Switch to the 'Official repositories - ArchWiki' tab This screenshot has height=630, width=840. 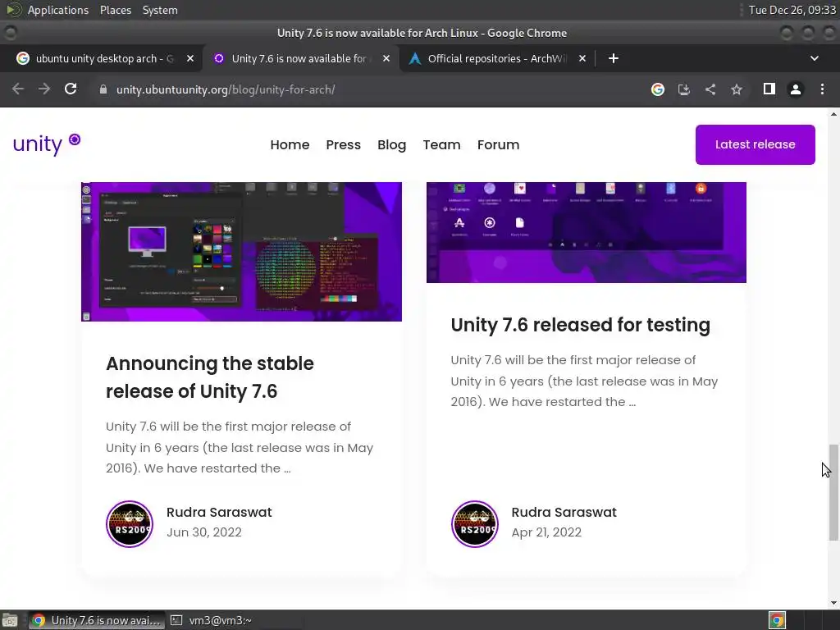pos(496,58)
